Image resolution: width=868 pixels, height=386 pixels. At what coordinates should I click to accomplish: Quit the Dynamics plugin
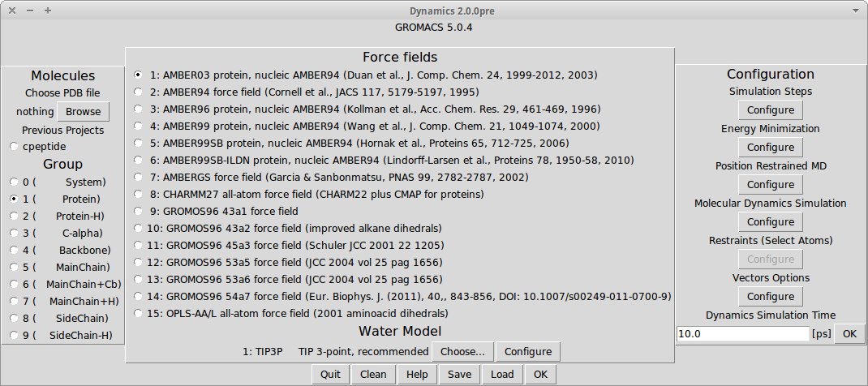[330, 375]
